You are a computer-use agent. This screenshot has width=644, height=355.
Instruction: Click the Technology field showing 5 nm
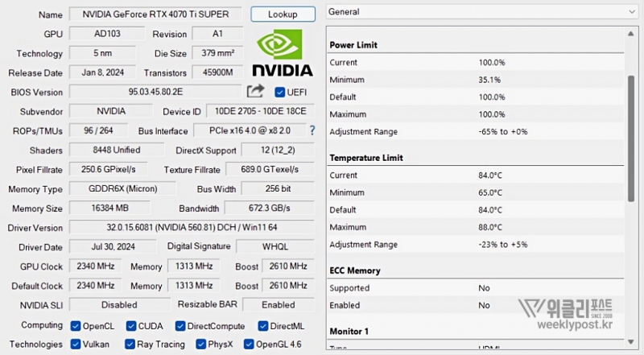pyautogui.click(x=102, y=53)
